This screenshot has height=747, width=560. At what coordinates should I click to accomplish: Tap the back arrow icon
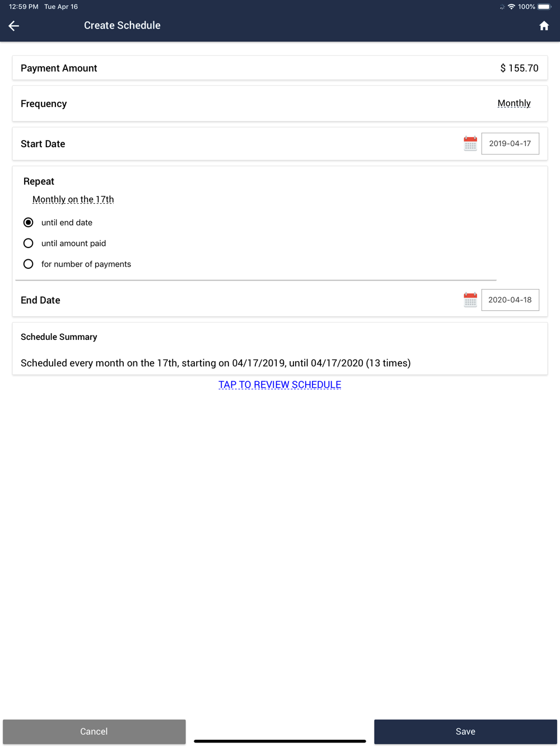14,26
